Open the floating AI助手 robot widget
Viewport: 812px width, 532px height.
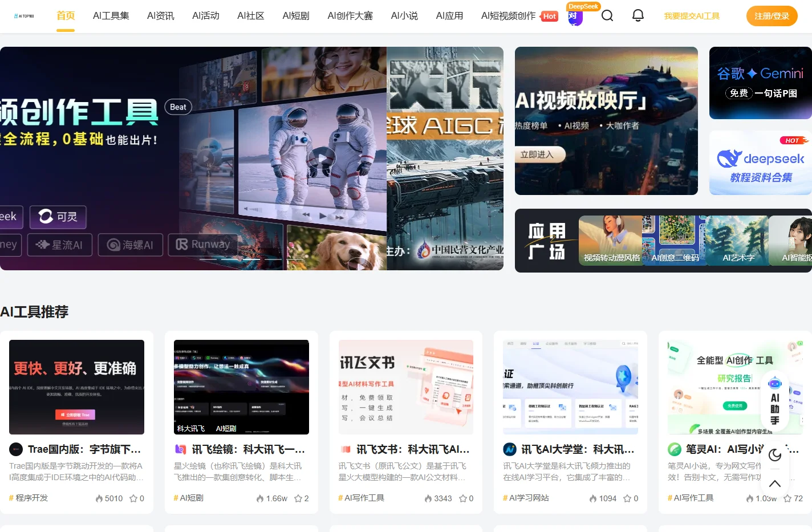[775, 401]
